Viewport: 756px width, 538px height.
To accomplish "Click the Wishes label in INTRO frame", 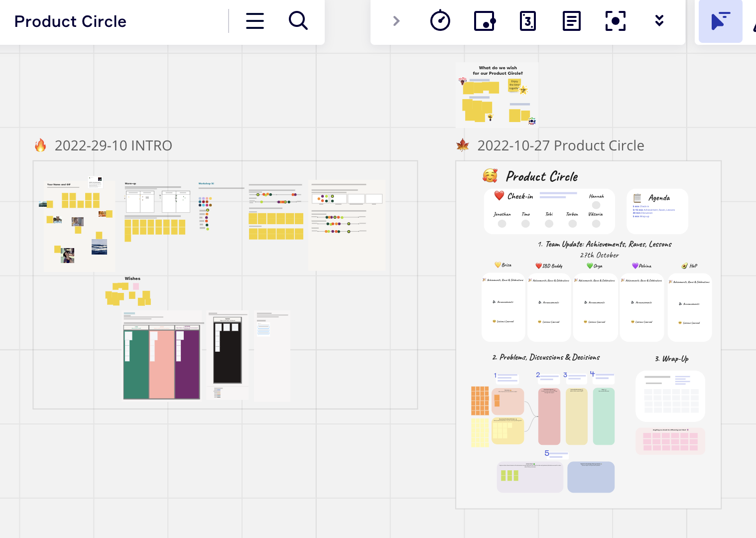I will (x=132, y=278).
